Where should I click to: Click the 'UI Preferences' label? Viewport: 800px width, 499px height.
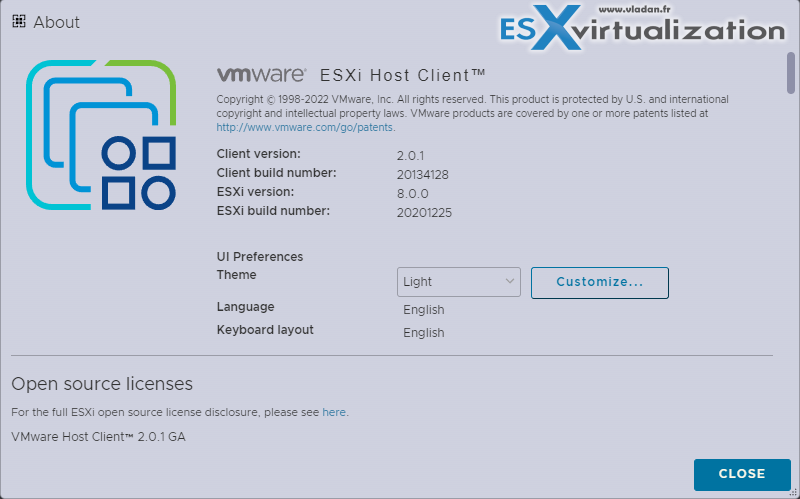tap(260, 257)
